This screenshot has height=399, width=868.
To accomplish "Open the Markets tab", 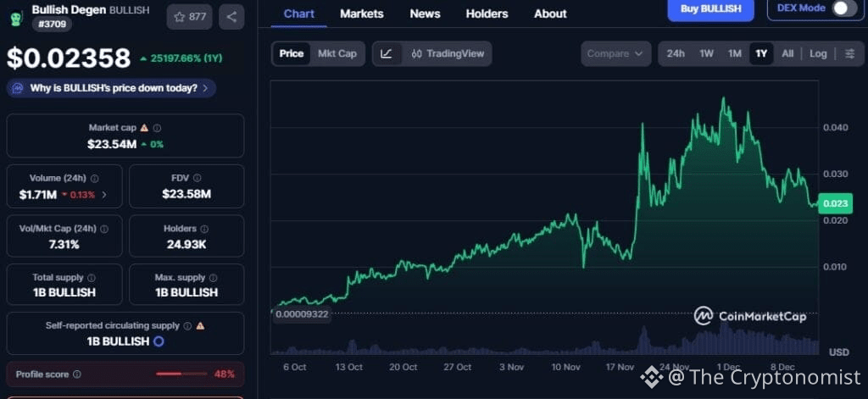I will coord(361,14).
